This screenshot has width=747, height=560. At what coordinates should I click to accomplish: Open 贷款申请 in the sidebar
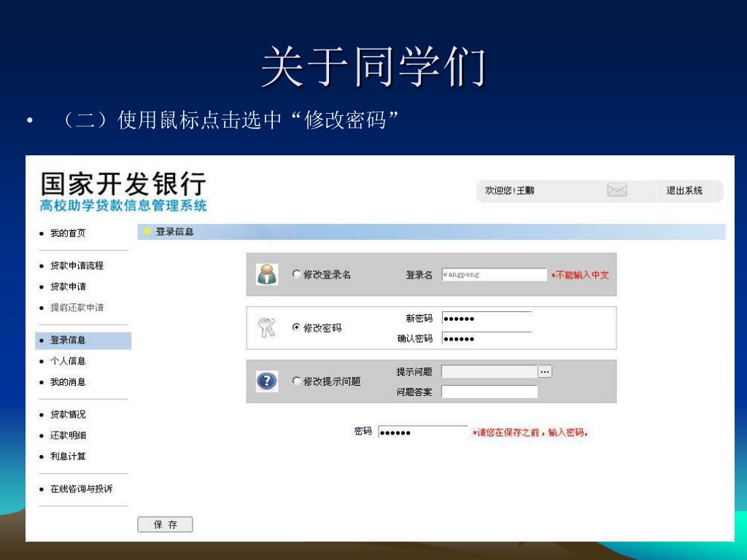coord(68,286)
